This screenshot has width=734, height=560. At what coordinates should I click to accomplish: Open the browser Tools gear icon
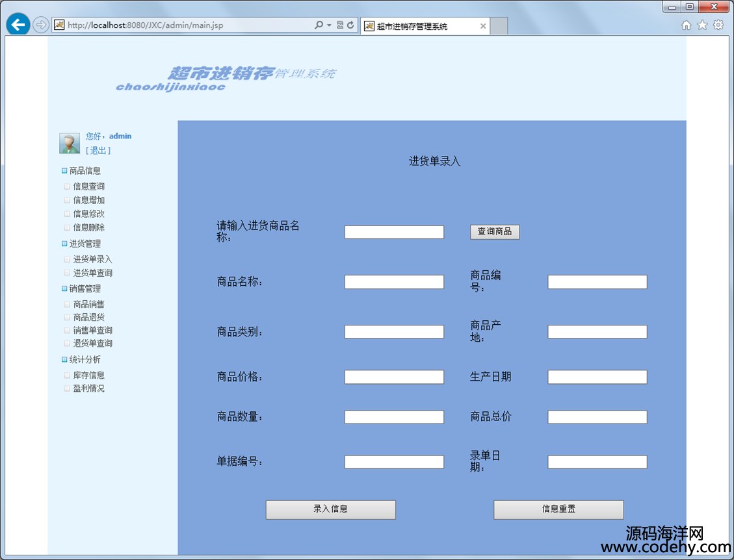[x=718, y=25]
